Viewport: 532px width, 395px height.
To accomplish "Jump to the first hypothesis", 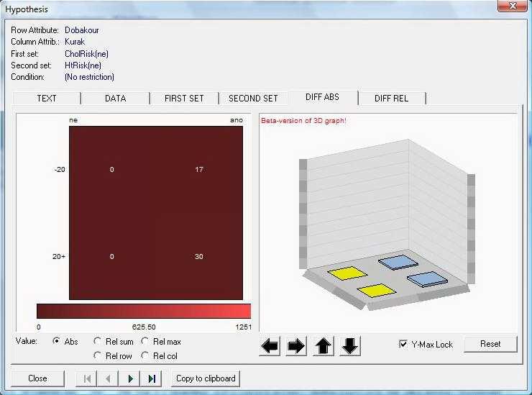I will (x=86, y=378).
